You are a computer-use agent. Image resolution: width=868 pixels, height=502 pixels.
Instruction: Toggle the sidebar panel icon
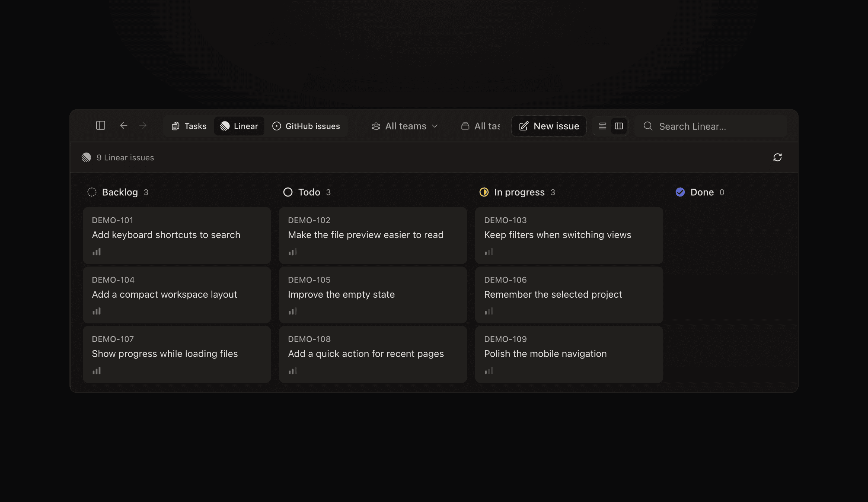point(100,125)
